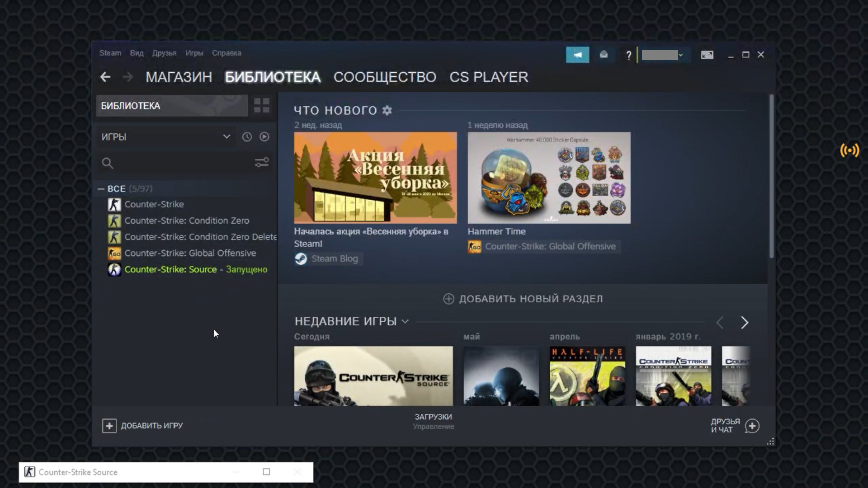Image resolution: width=868 pixels, height=488 pixels.
Task: Open What's New settings gear
Action: point(387,110)
